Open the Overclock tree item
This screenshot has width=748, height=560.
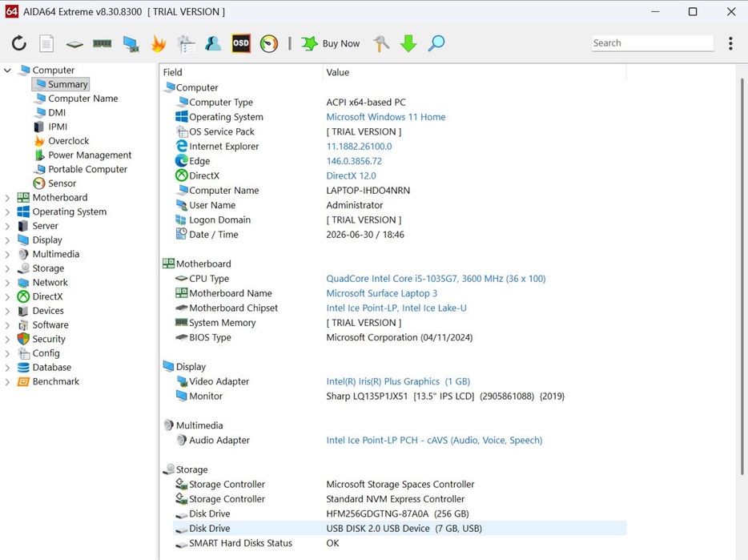[62, 141]
